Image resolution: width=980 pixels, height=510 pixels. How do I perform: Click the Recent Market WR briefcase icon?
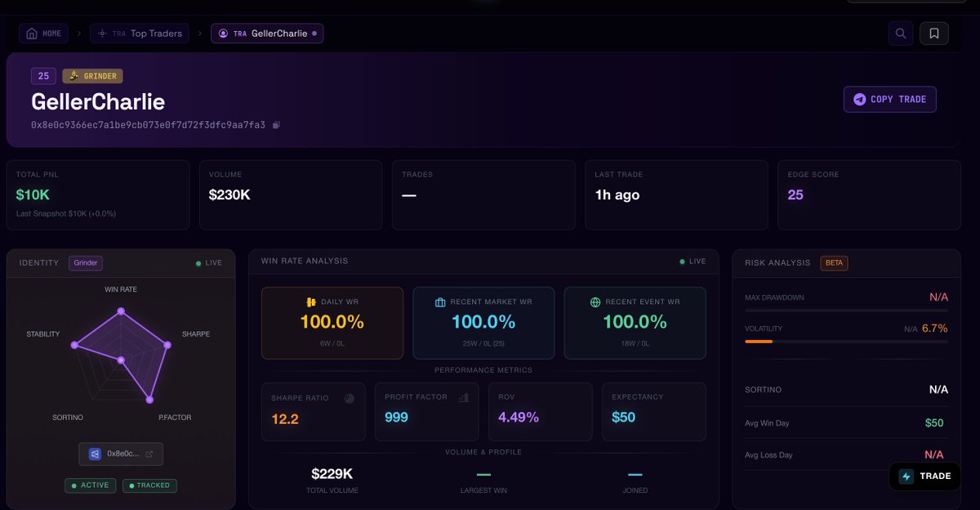click(x=440, y=302)
